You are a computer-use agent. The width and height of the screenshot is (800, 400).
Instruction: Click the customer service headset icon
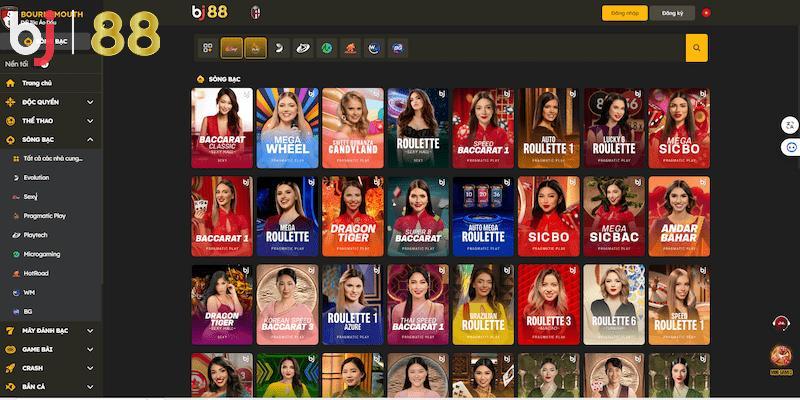781,323
